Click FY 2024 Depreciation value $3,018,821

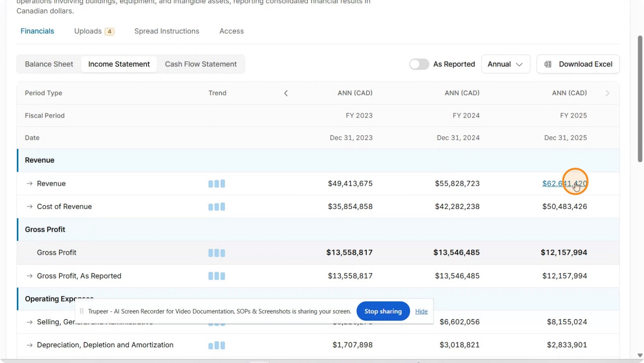(459, 345)
